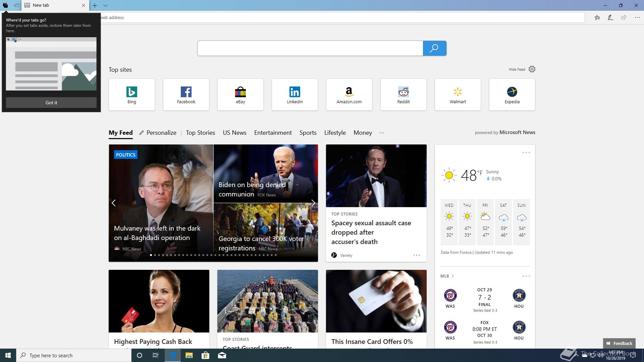Screen dimensions: 644x362
Task: Open Biden on being denied communion story
Action: coord(252,189)
